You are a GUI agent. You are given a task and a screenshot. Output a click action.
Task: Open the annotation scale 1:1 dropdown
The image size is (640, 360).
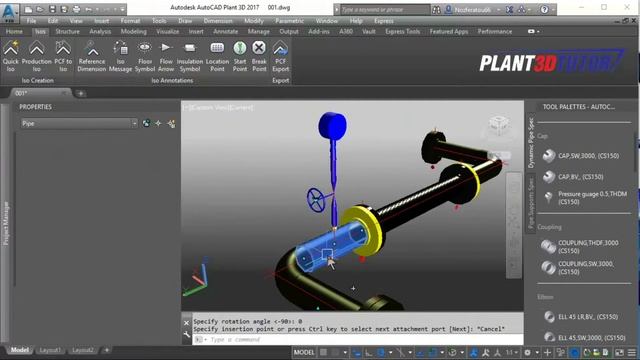[x=512, y=352]
